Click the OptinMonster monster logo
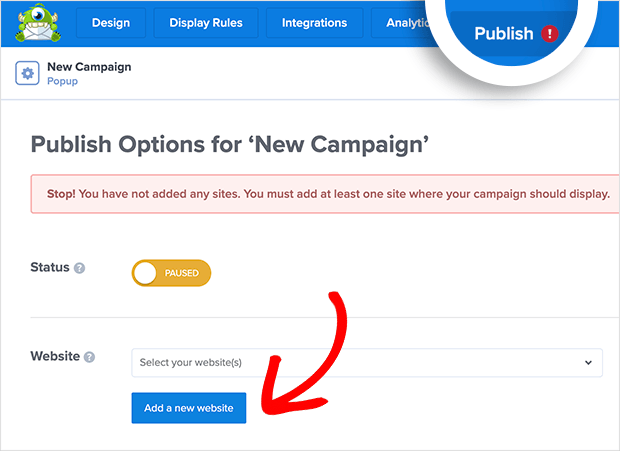The height and width of the screenshot is (451, 620). pyautogui.click(x=38, y=23)
